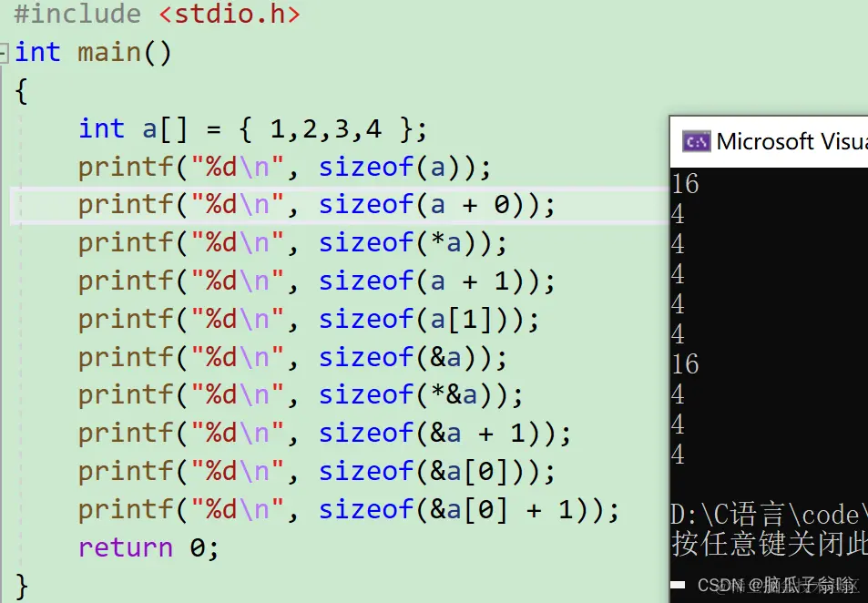This screenshot has height=603, width=868.
Task: Click the sizeof(*&a) printf line
Action: (300, 395)
